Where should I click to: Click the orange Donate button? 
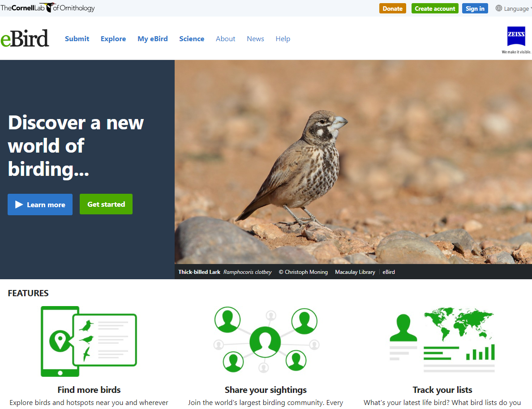[x=393, y=9]
